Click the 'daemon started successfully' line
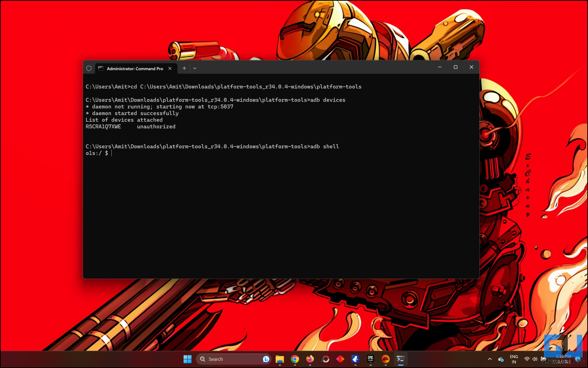588x368 pixels. click(132, 113)
